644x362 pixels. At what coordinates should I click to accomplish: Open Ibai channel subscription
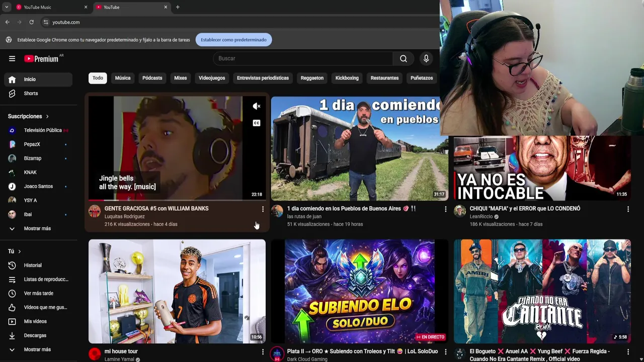pyautogui.click(x=38, y=215)
